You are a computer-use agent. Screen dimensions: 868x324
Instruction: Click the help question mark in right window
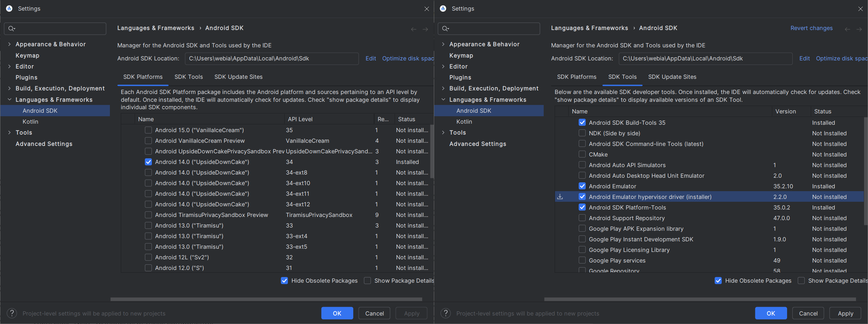click(446, 313)
